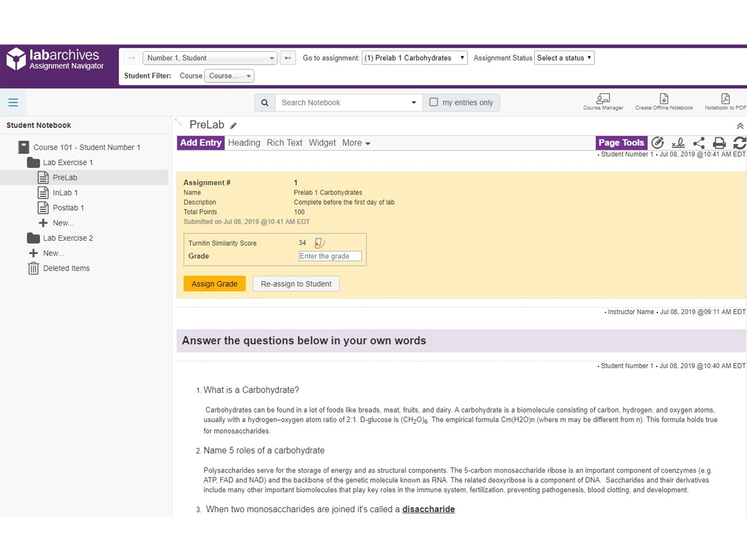
Task: Print the page using the printer icon
Action: [720, 143]
